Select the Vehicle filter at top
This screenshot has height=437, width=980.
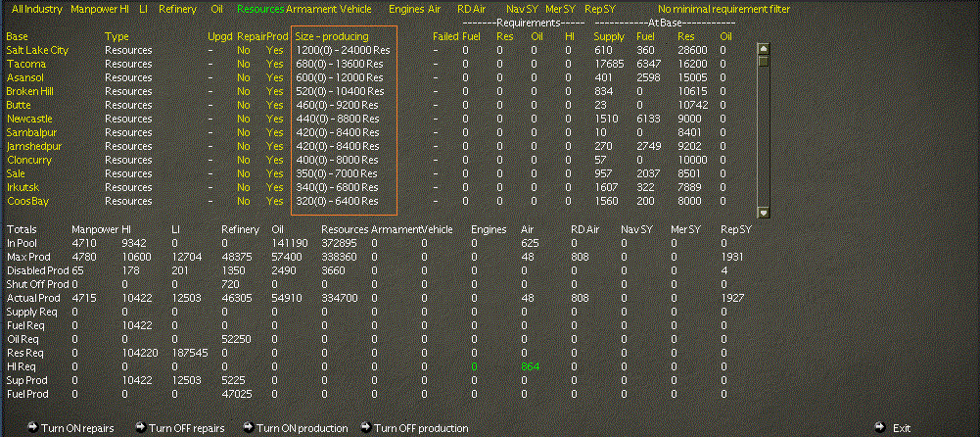point(355,10)
